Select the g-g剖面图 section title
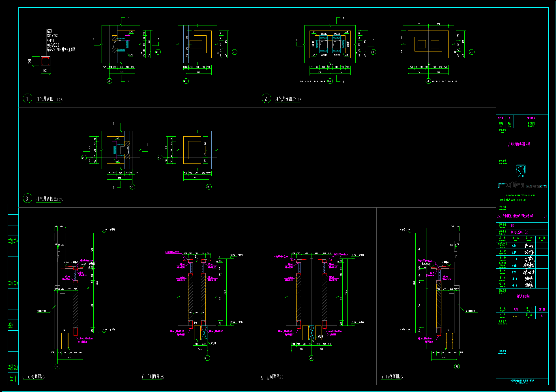The height and width of the screenshot is (392, 556). [x=272, y=376]
